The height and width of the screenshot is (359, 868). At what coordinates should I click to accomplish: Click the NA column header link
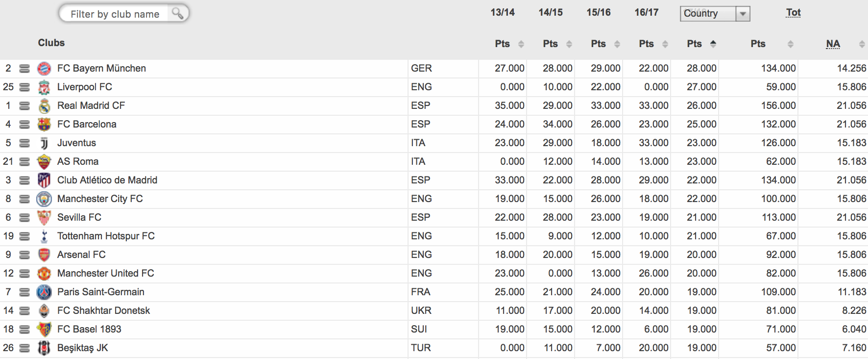833,44
